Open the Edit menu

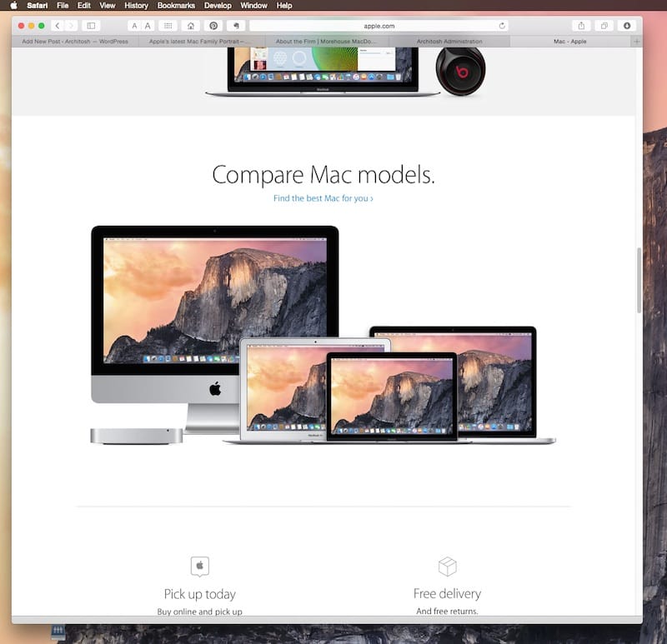coord(84,5)
